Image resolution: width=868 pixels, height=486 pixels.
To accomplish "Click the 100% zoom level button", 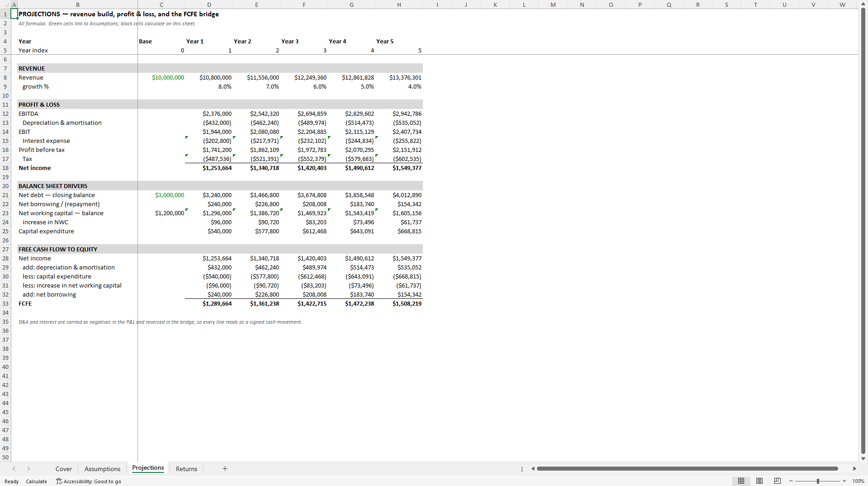I will [858, 481].
